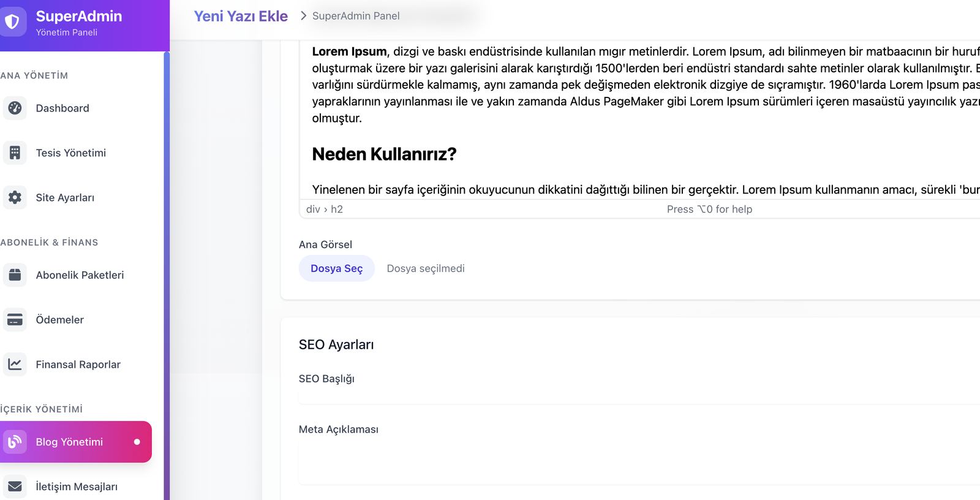Click the Site Ayarları gear icon
Image resolution: width=980 pixels, height=500 pixels.
tap(15, 197)
